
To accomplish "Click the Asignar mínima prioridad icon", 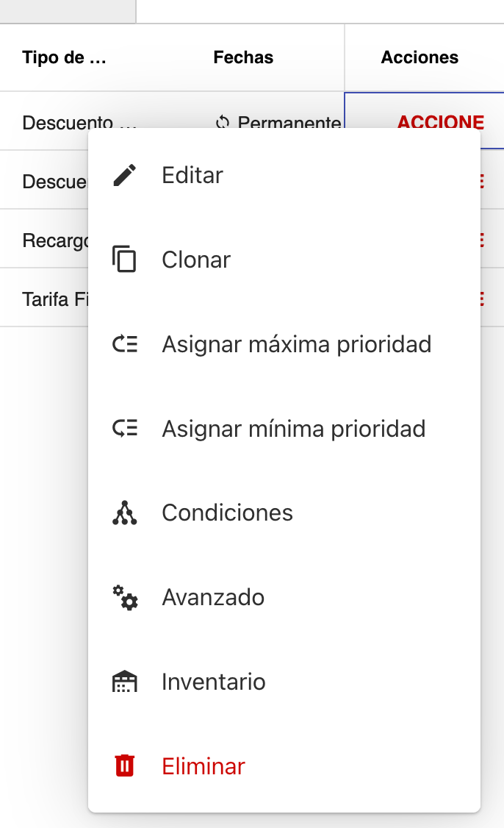I will [126, 428].
